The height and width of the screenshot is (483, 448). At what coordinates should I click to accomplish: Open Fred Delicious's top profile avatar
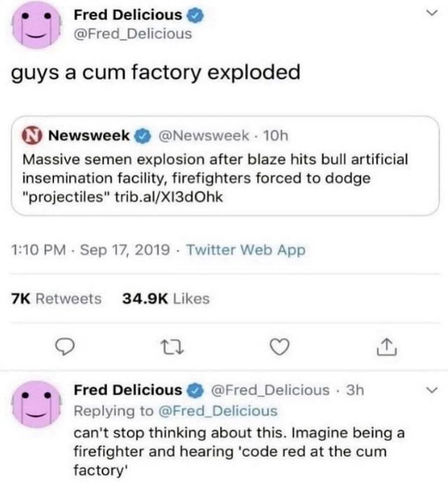36,25
